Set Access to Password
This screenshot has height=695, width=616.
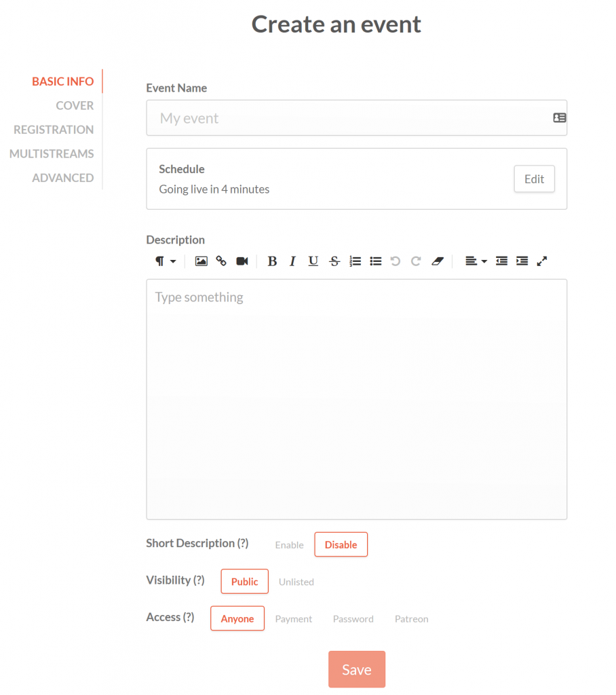353,618
